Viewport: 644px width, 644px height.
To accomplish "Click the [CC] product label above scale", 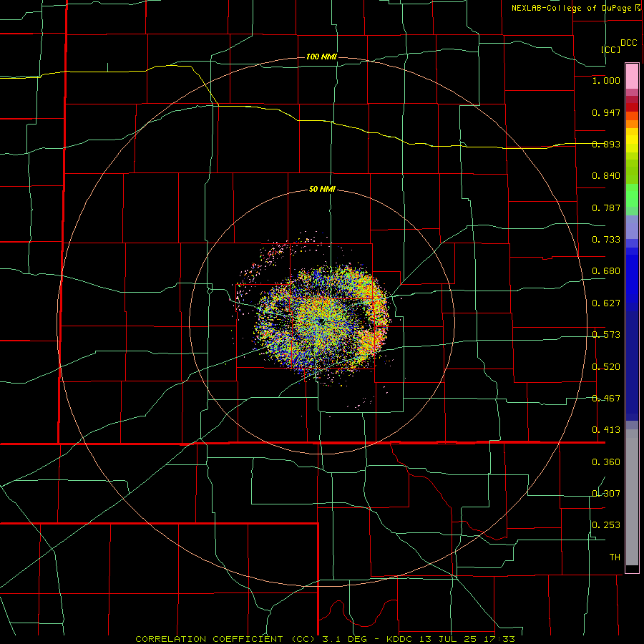I will click(611, 49).
